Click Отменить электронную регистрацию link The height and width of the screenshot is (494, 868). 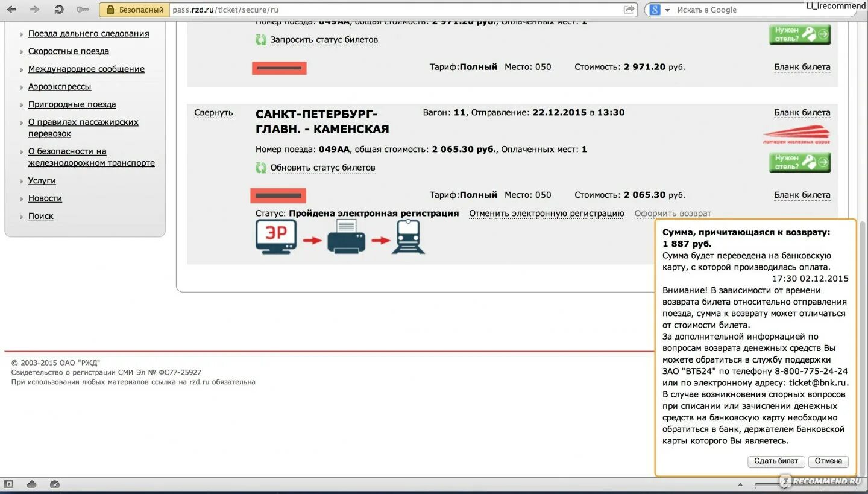pyautogui.click(x=547, y=213)
